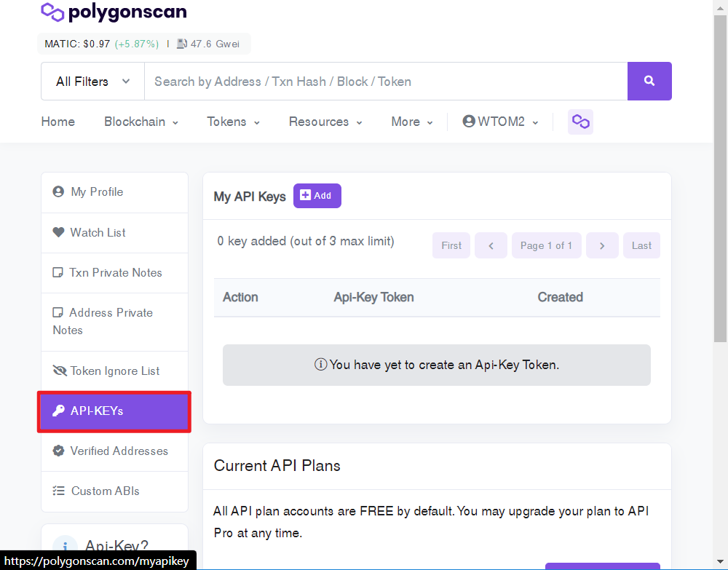Expand the Resources menu
This screenshot has width=728, height=570.
(x=325, y=122)
